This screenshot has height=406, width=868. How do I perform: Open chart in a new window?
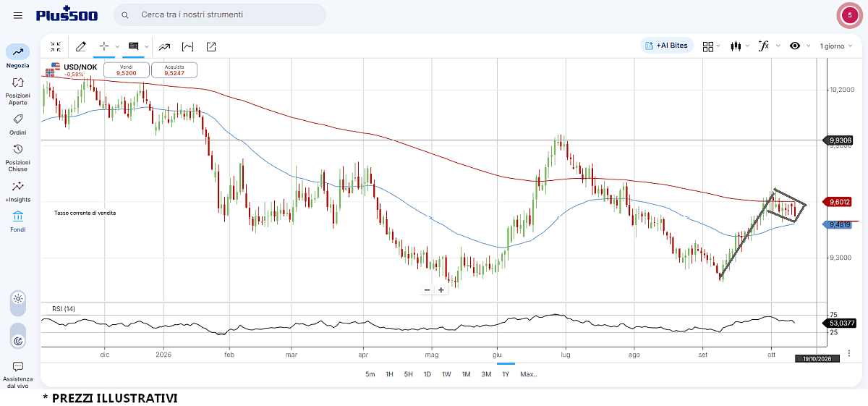[211, 46]
